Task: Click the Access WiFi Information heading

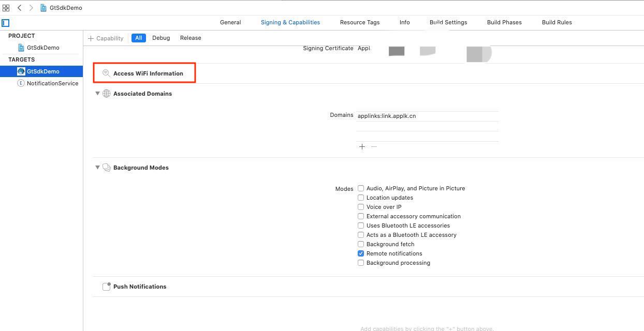Action: [148, 73]
